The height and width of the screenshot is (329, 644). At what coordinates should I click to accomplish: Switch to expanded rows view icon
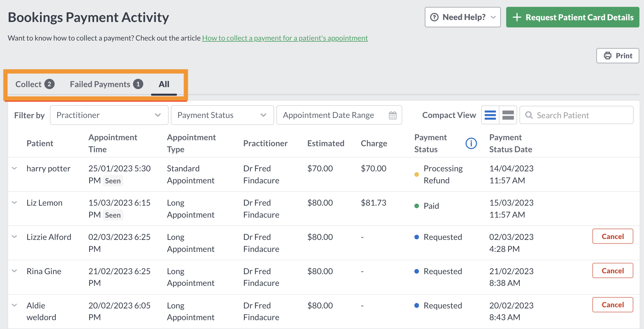point(508,115)
